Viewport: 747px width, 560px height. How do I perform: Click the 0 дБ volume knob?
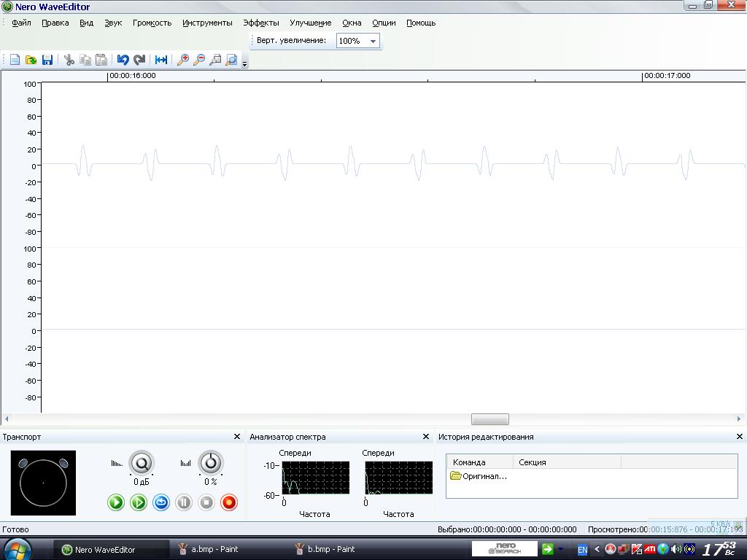[142, 462]
